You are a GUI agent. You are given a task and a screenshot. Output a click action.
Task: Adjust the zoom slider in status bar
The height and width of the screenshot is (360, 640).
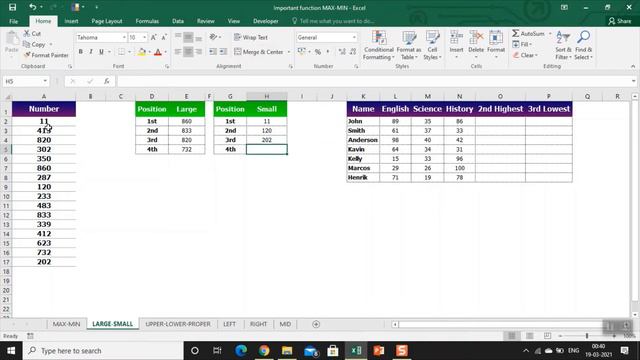click(587, 336)
